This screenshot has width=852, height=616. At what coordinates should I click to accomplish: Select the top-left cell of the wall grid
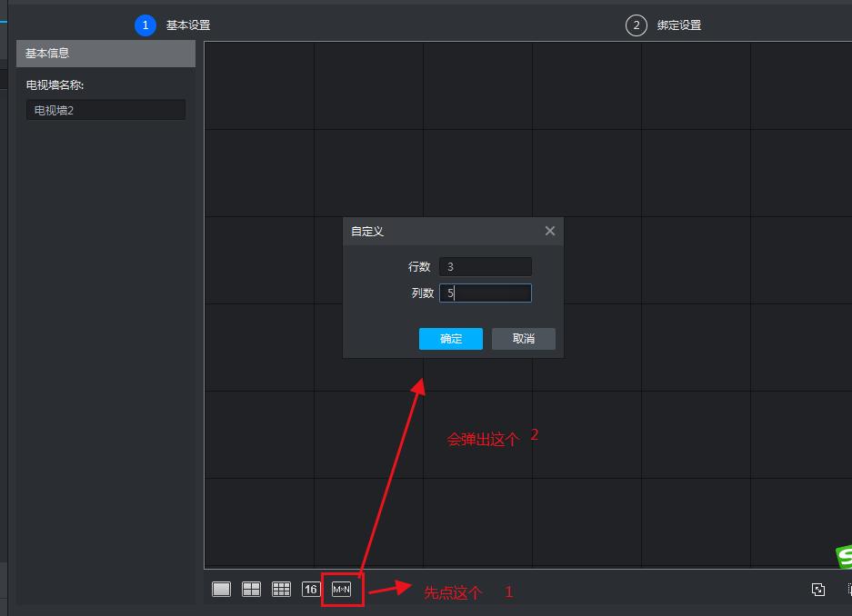(260, 84)
